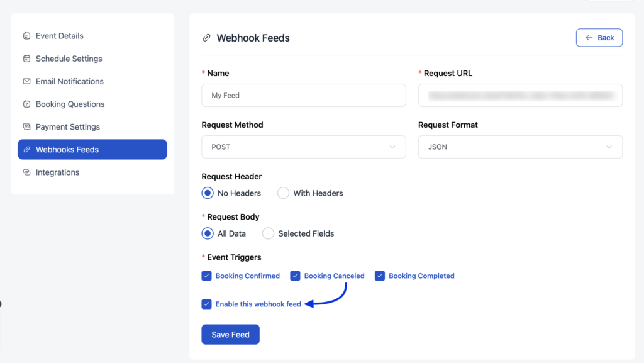Image resolution: width=644 pixels, height=363 pixels.
Task: Disable the Enable this webhook feed checkbox
Action: click(206, 304)
